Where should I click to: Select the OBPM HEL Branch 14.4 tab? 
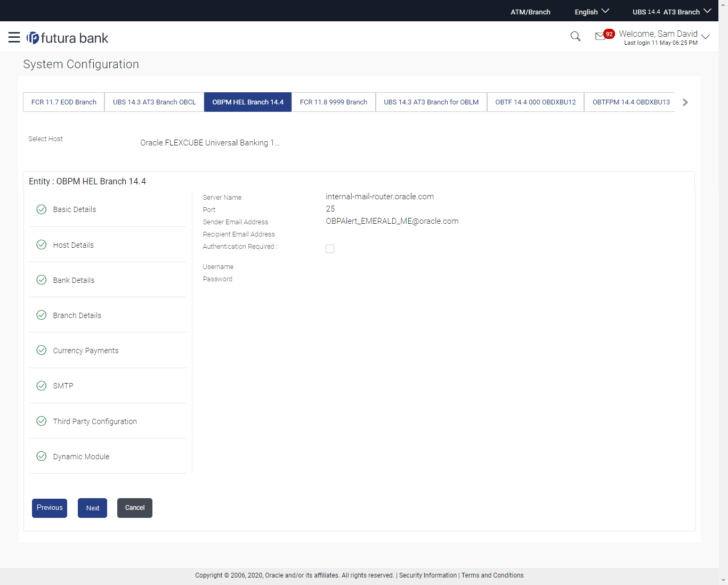point(248,102)
